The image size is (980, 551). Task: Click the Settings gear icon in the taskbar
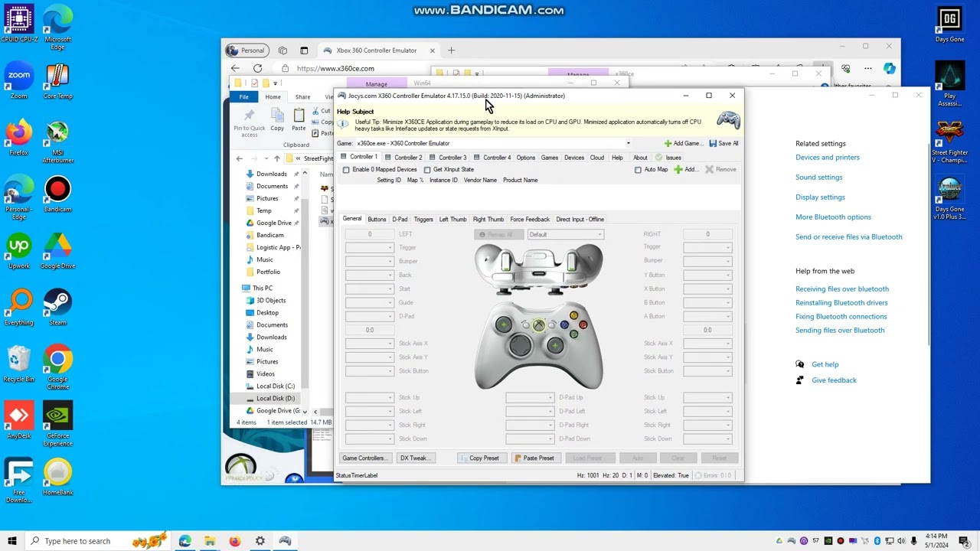point(260,541)
